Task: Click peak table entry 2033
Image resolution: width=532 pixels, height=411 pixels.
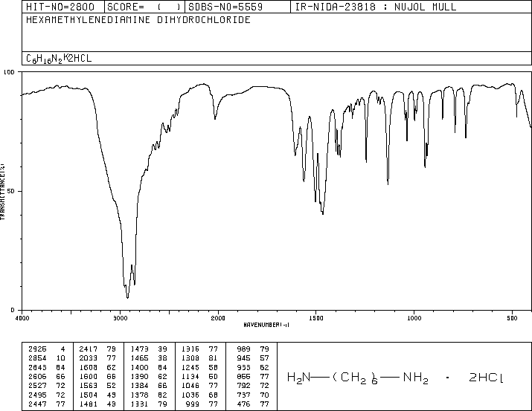Action: [89, 358]
